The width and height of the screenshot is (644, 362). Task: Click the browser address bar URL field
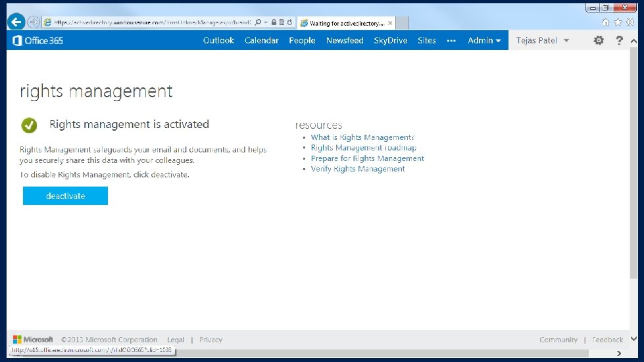152,22
